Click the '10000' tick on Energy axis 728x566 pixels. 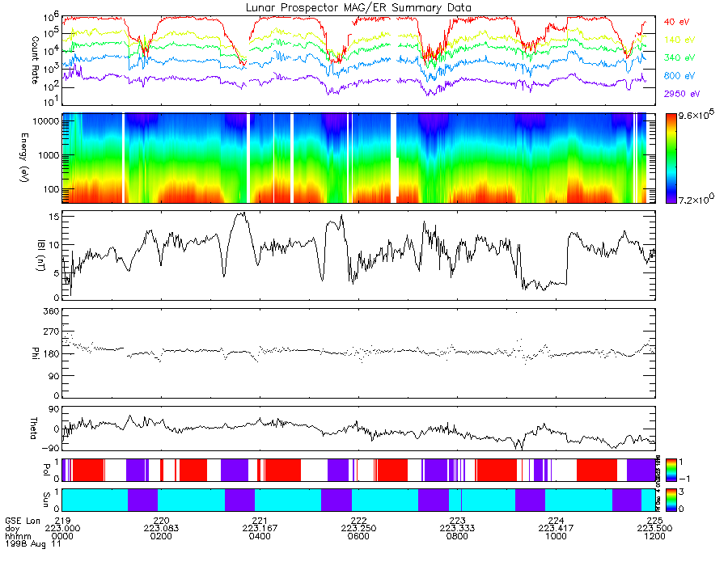(48, 121)
